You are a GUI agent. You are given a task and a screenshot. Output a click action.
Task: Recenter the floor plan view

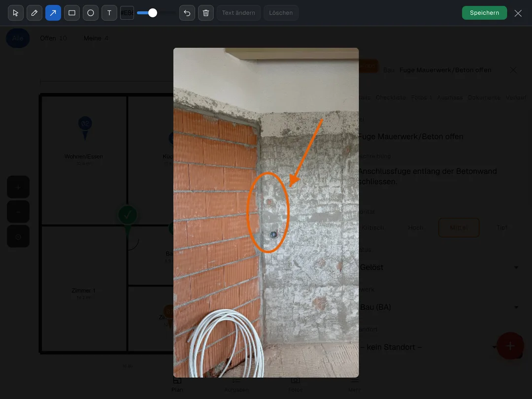tap(18, 236)
